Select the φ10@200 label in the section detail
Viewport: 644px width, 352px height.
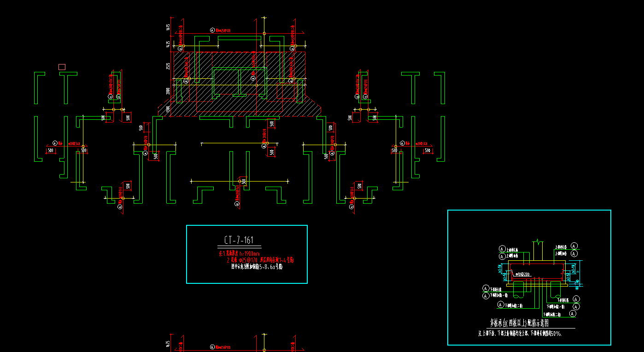point(522,275)
